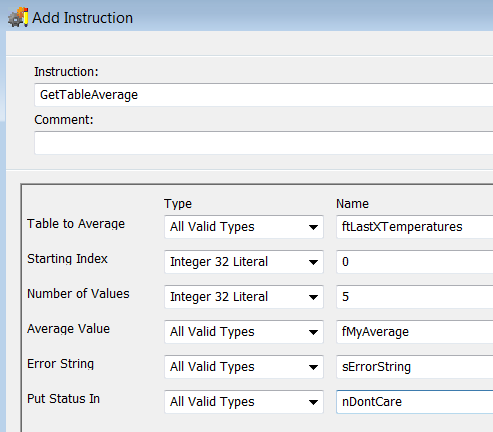Open Number of Values type dropdown

tap(244, 297)
